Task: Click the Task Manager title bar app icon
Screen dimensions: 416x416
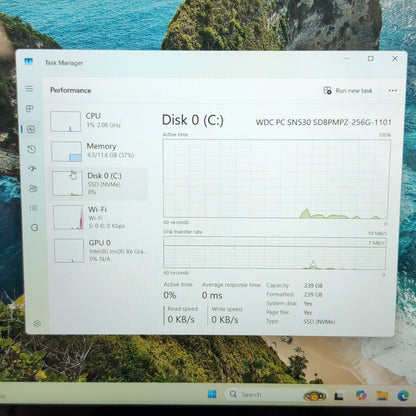Action: click(29, 61)
